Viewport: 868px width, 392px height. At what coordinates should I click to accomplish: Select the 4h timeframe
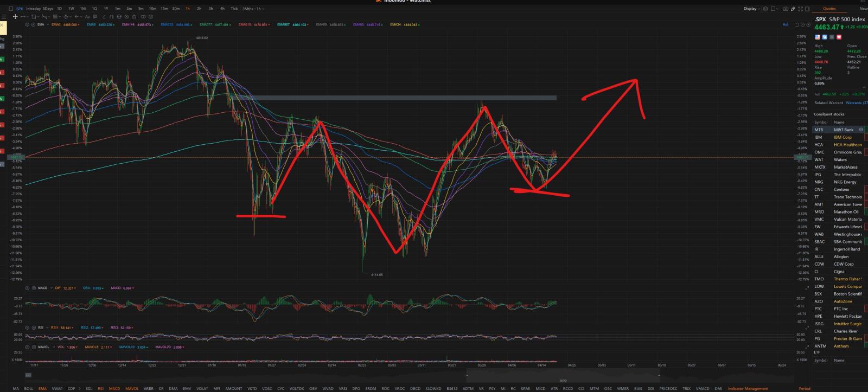(222, 9)
